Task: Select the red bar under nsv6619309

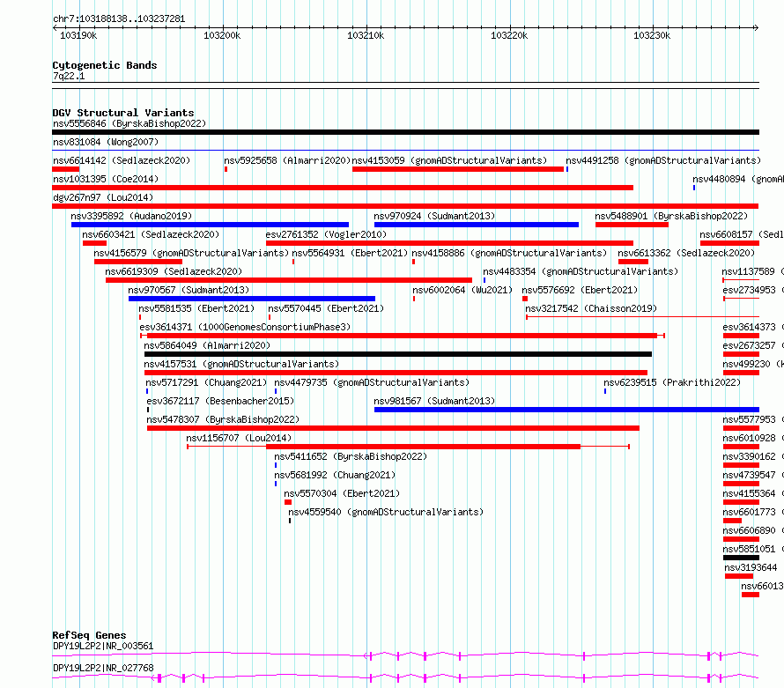Action: tap(289, 280)
